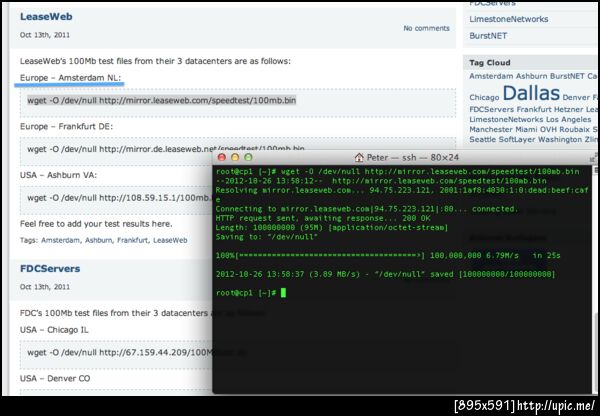The image size is (600, 416).
Task: Click the Frankfurt tag under LeaseWeb post
Action: pyautogui.click(x=132, y=240)
